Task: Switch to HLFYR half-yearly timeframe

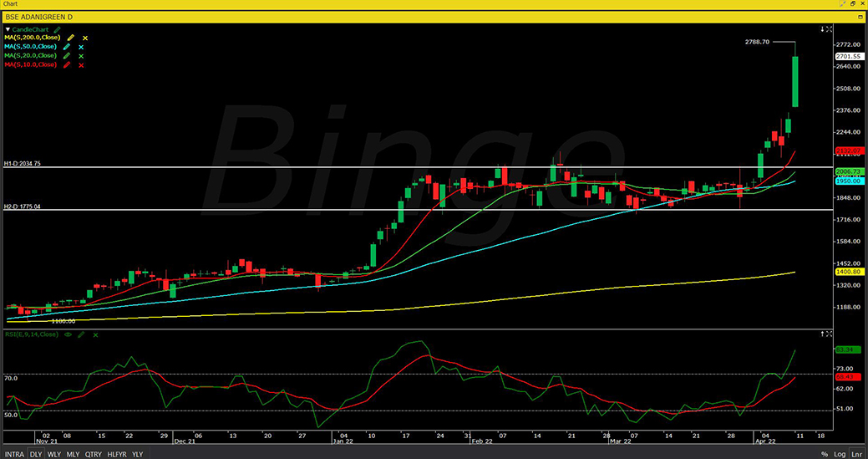Action: [x=118, y=454]
